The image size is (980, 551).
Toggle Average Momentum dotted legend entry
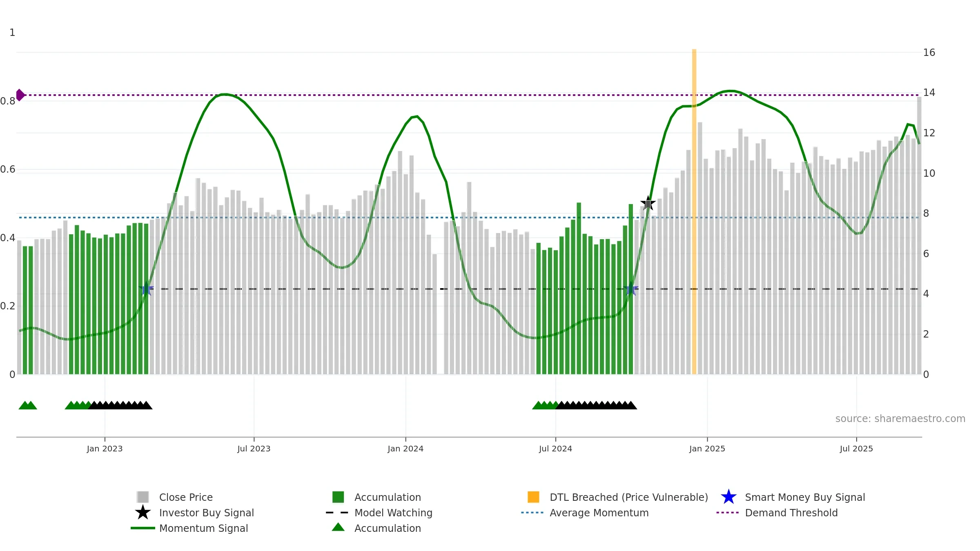click(532, 513)
